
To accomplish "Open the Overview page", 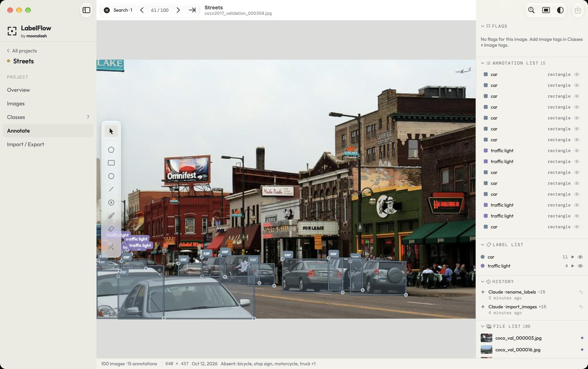I will coord(48,90).
